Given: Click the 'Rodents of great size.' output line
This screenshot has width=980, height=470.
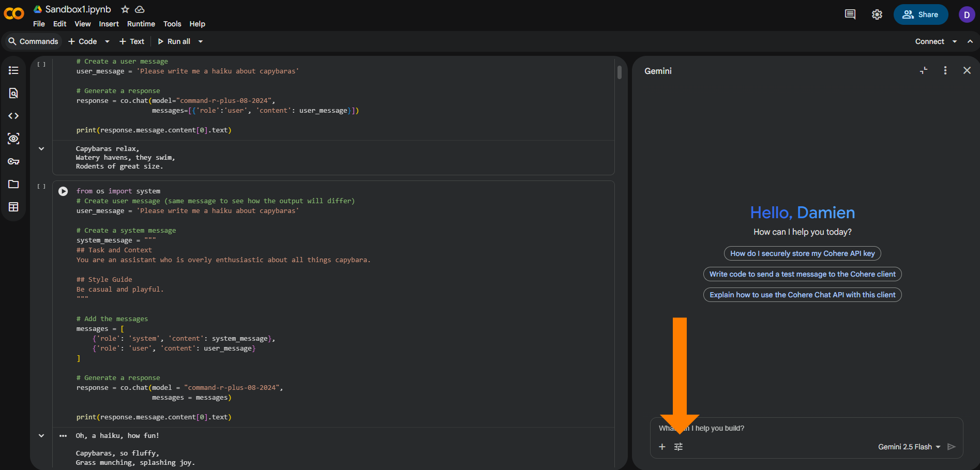Looking at the screenshot, I should click(x=119, y=166).
